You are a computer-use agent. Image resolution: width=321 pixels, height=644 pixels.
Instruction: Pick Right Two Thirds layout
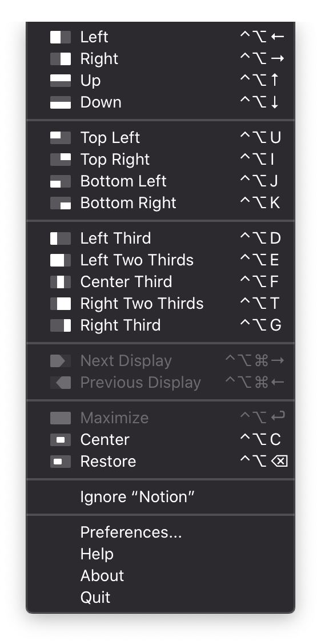[160, 304]
